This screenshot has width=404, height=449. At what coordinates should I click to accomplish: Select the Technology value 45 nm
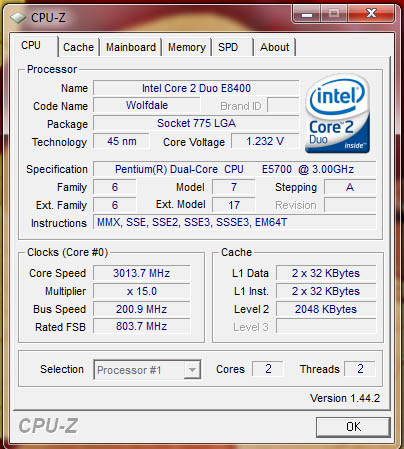coord(121,141)
